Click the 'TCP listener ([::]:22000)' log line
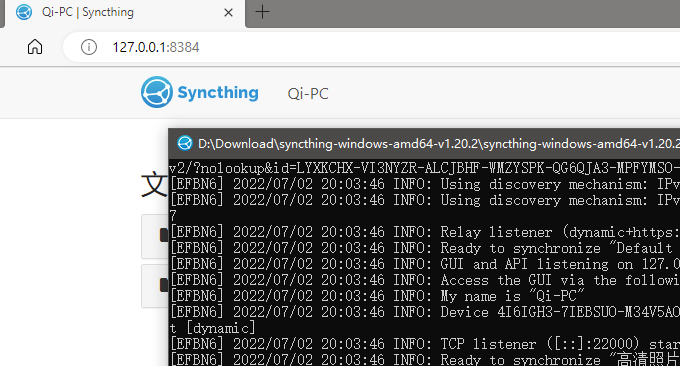 (425, 344)
